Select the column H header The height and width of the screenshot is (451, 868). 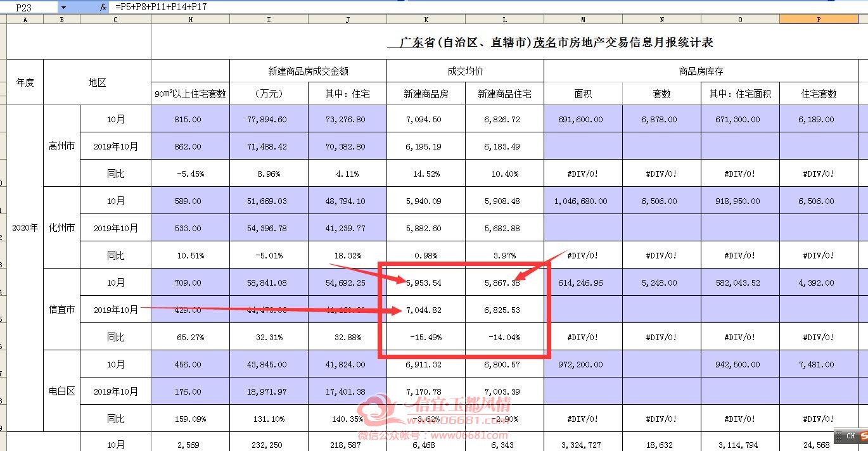[190, 19]
